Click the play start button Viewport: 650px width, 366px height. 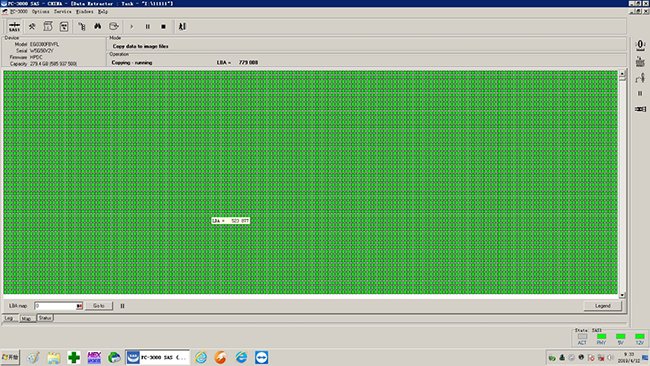click(131, 27)
